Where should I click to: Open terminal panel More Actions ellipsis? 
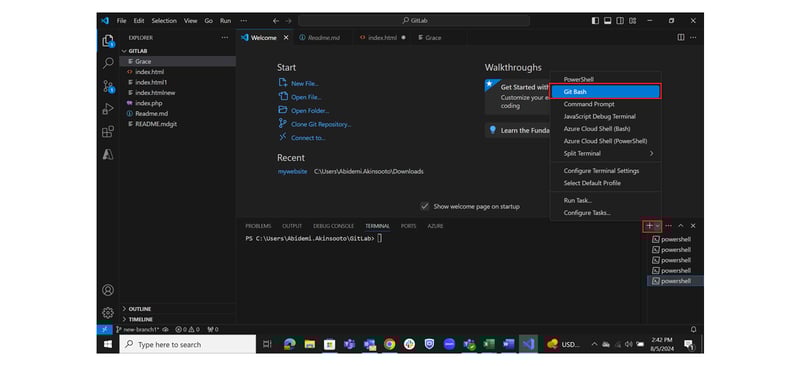(668, 226)
